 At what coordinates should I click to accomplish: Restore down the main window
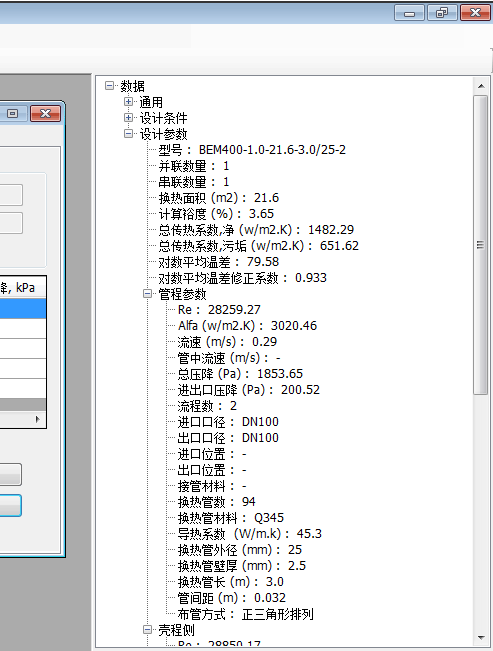[442, 13]
